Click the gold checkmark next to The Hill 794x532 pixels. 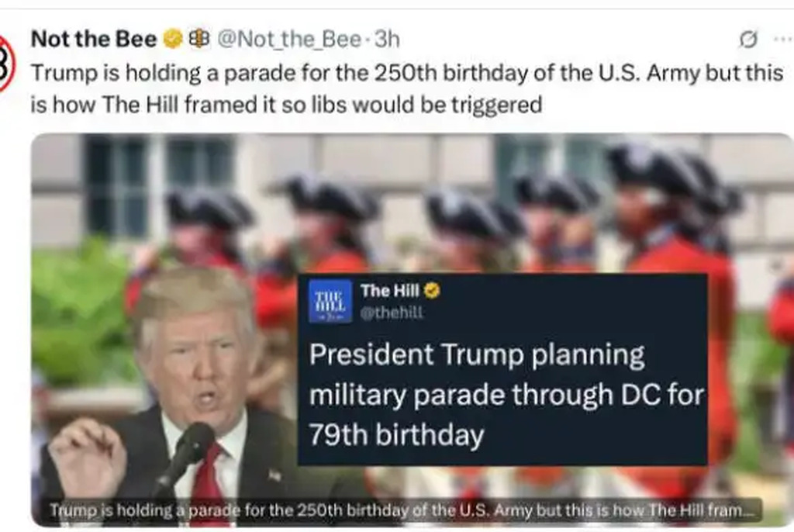432,291
